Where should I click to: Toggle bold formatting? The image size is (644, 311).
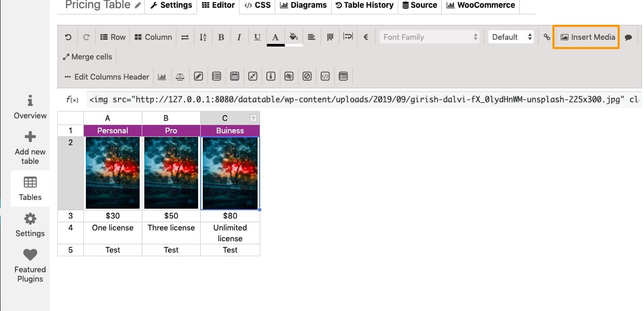(x=221, y=37)
